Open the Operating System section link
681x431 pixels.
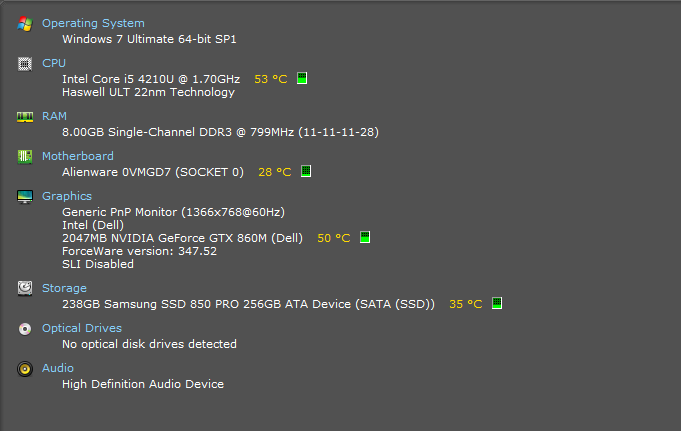93,23
